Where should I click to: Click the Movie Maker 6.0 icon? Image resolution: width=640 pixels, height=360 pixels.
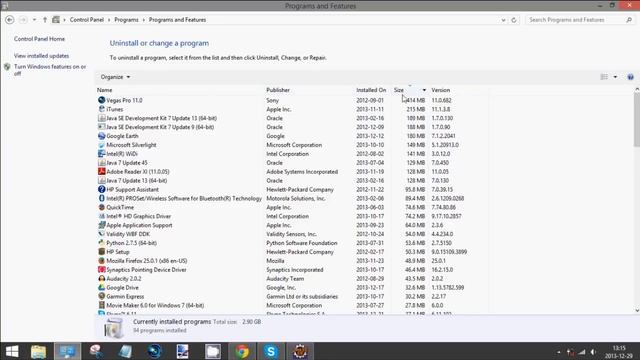pyautogui.click(x=102, y=305)
